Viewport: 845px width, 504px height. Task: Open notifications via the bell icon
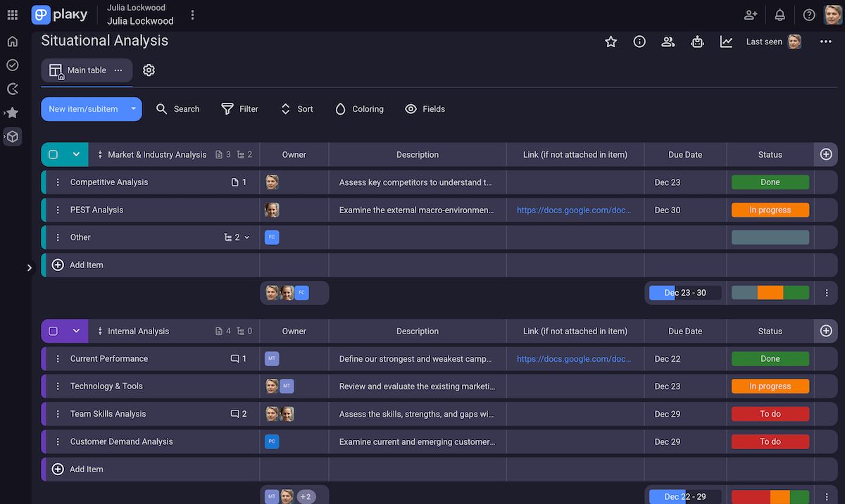point(780,14)
